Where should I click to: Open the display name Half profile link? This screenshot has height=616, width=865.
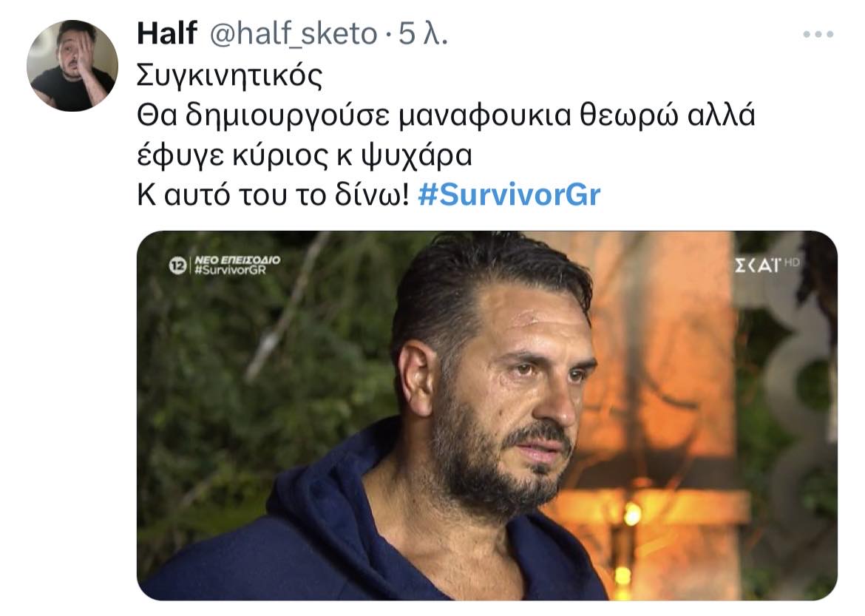point(166,33)
